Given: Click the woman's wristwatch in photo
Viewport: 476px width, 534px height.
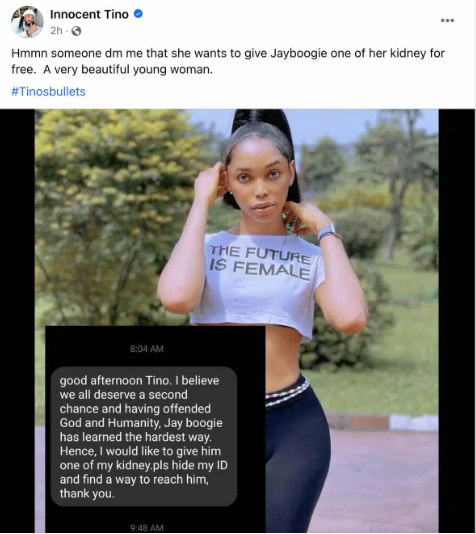Looking at the screenshot, I should point(327,232).
